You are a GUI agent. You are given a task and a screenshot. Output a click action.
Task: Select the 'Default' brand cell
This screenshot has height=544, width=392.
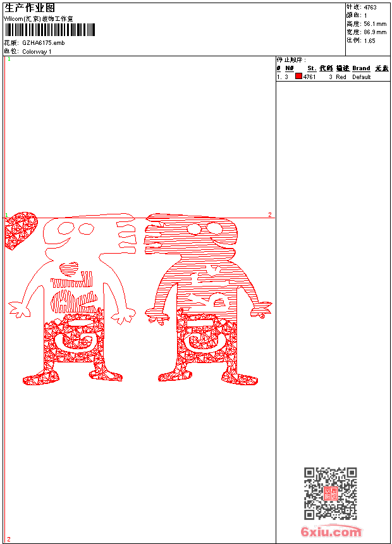[x=362, y=77]
